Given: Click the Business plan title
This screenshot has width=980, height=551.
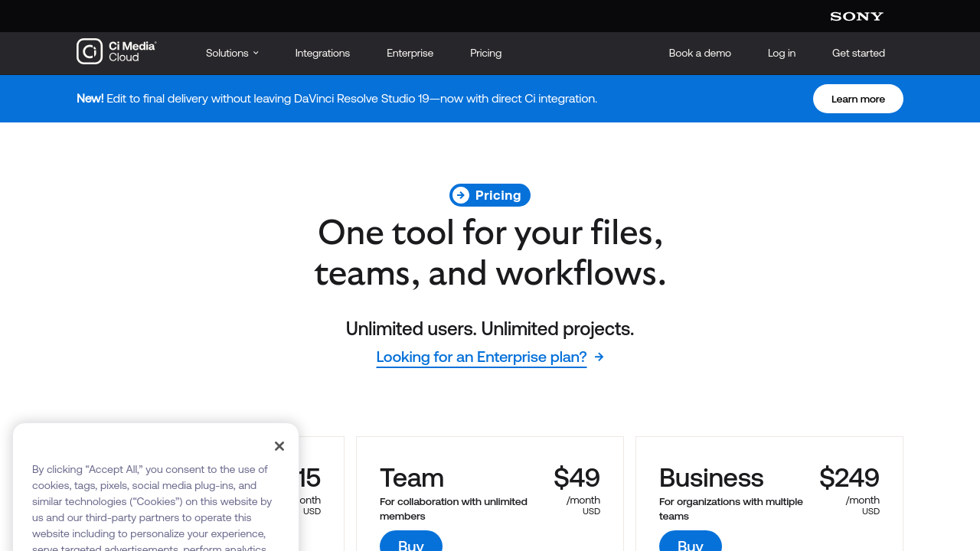Looking at the screenshot, I should point(710,478).
